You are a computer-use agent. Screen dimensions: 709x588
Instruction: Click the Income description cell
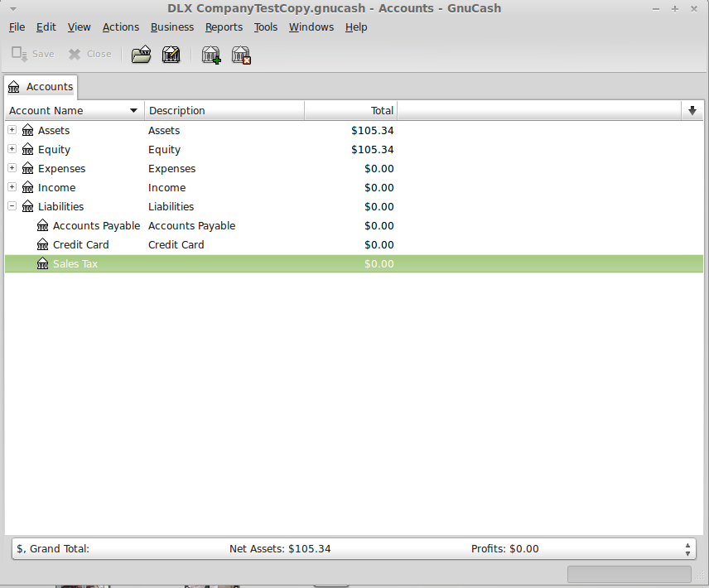click(166, 187)
